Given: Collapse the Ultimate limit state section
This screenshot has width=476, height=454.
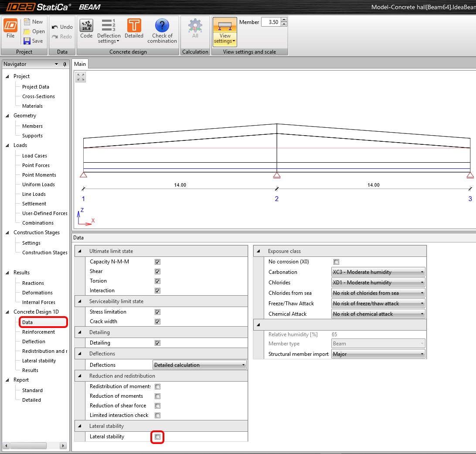Looking at the screenshot, I should pos(79,251).
